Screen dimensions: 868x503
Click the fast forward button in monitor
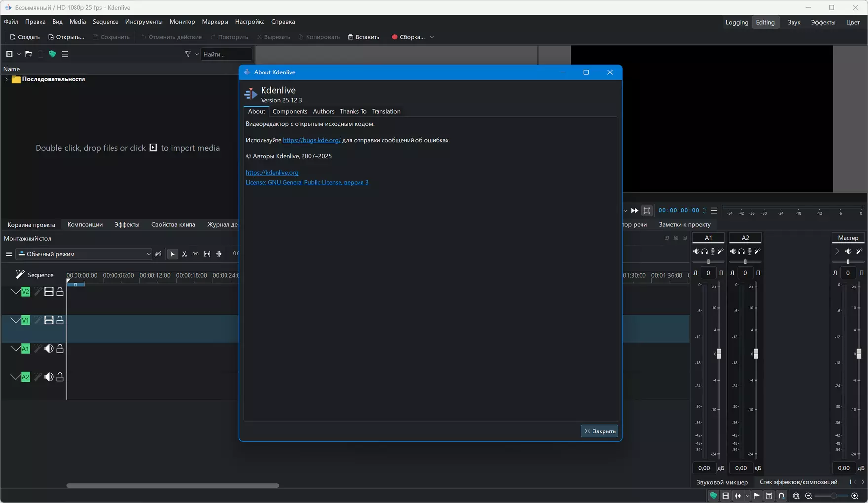point(635,211)
